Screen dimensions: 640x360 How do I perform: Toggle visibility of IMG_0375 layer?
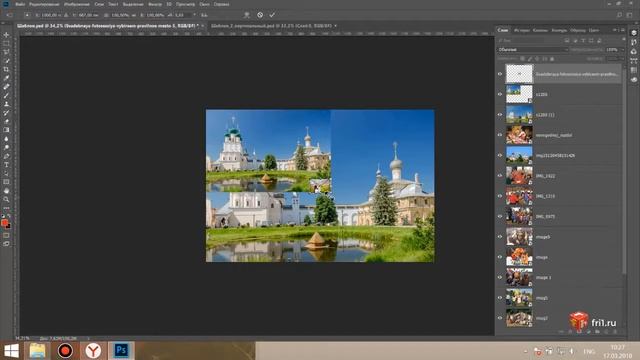[500, 216]
